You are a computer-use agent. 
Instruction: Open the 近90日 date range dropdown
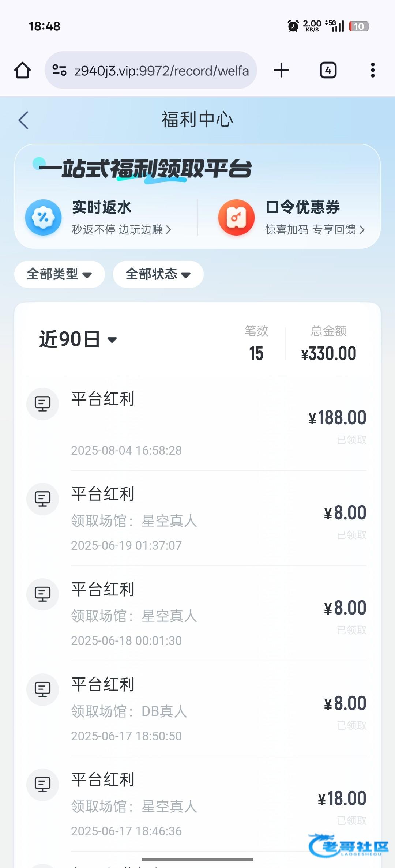coord(78,339)
